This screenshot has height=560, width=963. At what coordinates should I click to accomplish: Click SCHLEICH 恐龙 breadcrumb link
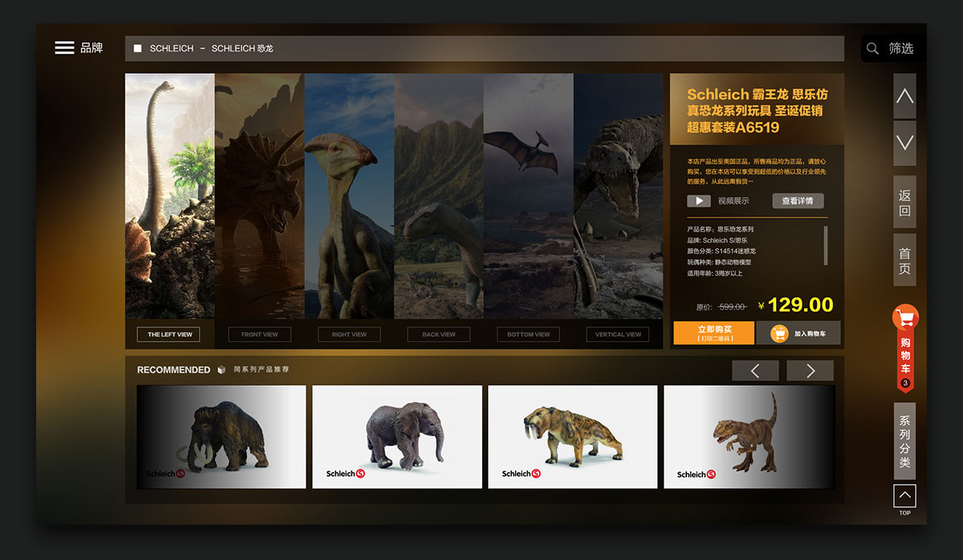[x=242, y=48]
